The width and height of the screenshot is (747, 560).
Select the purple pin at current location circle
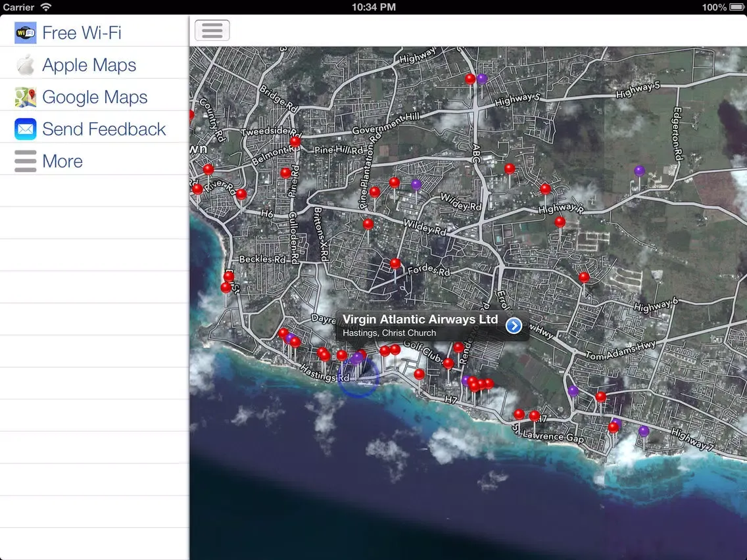(x=357, y=358)
